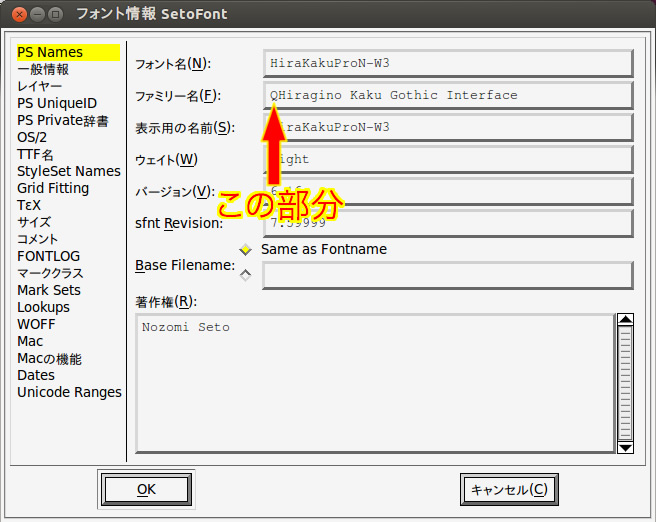Image resolution: width=656 pixels, height=522 pixels.
Task: Open the Mark Sets category
Action: [x=49, y=290]
